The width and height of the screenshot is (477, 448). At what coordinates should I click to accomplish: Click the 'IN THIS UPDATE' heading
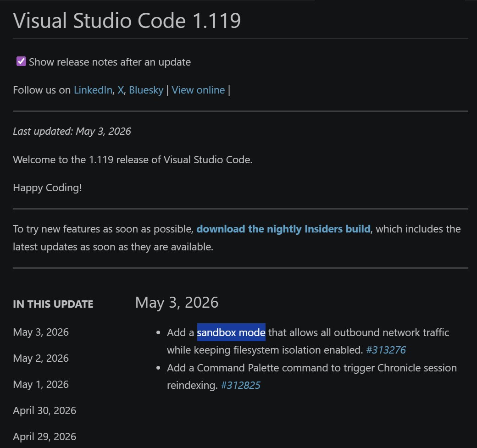coord(53,304)
